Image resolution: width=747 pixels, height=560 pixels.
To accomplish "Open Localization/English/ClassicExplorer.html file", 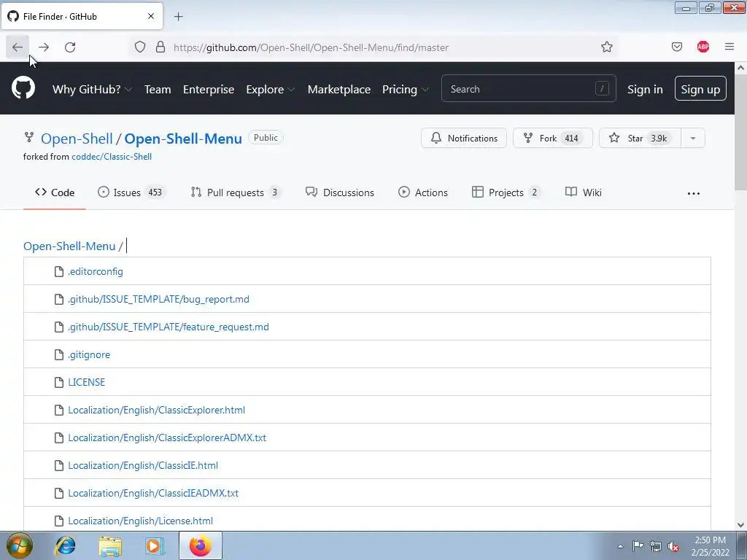I will 156,410.
